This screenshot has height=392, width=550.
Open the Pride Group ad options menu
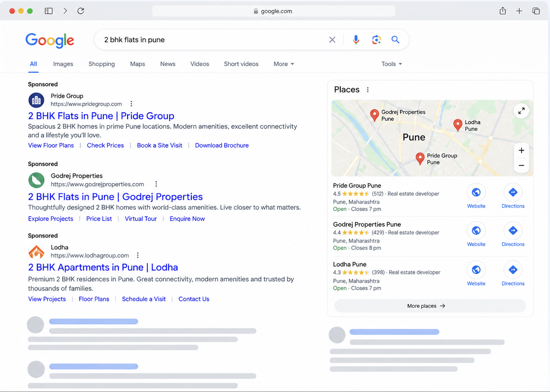click(131, 104)
